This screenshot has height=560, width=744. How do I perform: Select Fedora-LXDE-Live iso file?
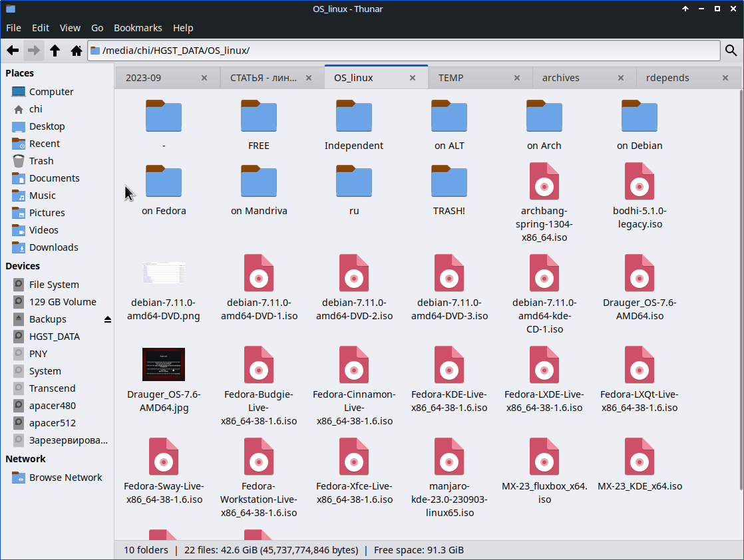(x=544, y=380)
